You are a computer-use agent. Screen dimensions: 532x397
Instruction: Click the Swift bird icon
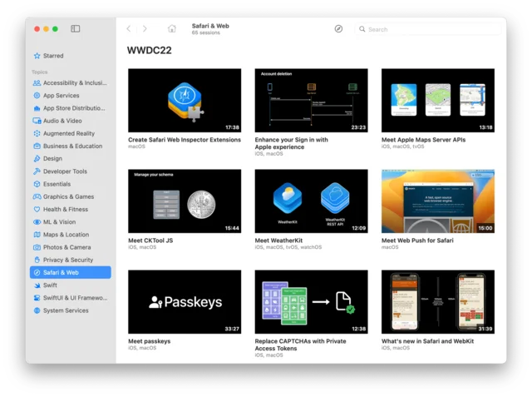pyautogui.click(x=37, y=285)
